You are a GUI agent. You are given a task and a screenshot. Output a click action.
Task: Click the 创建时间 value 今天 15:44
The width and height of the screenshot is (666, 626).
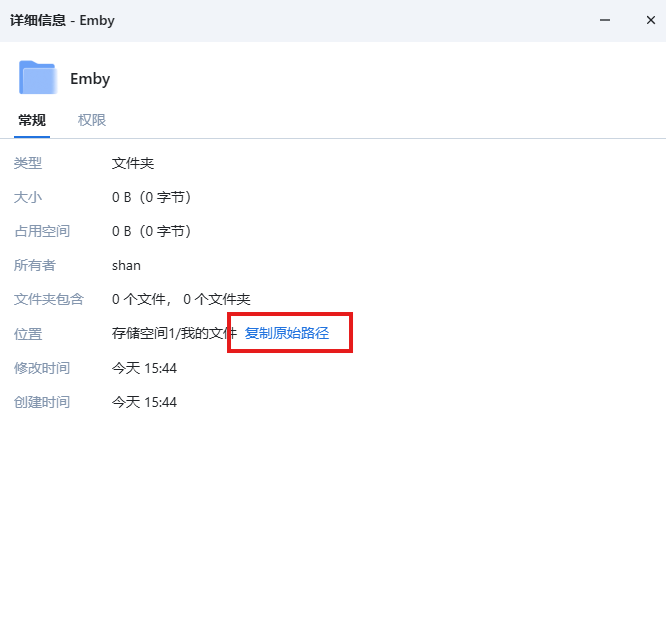click(x=144, y=402)
